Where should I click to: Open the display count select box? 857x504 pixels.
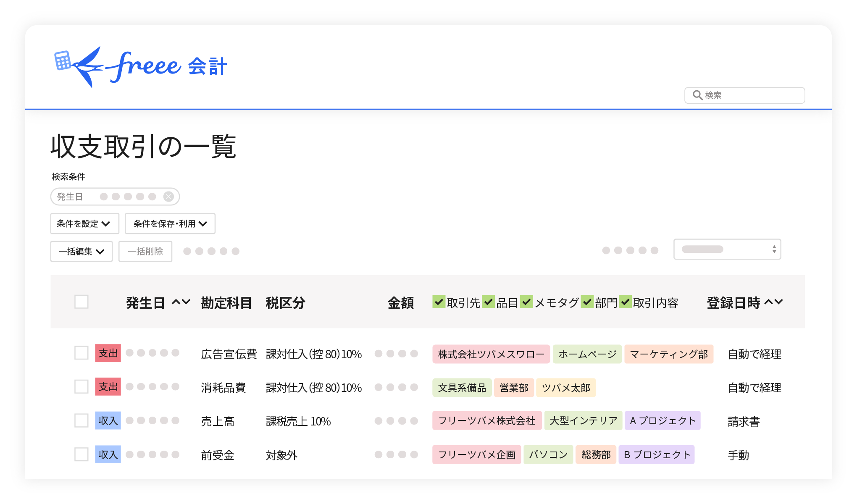coord(727,249)
